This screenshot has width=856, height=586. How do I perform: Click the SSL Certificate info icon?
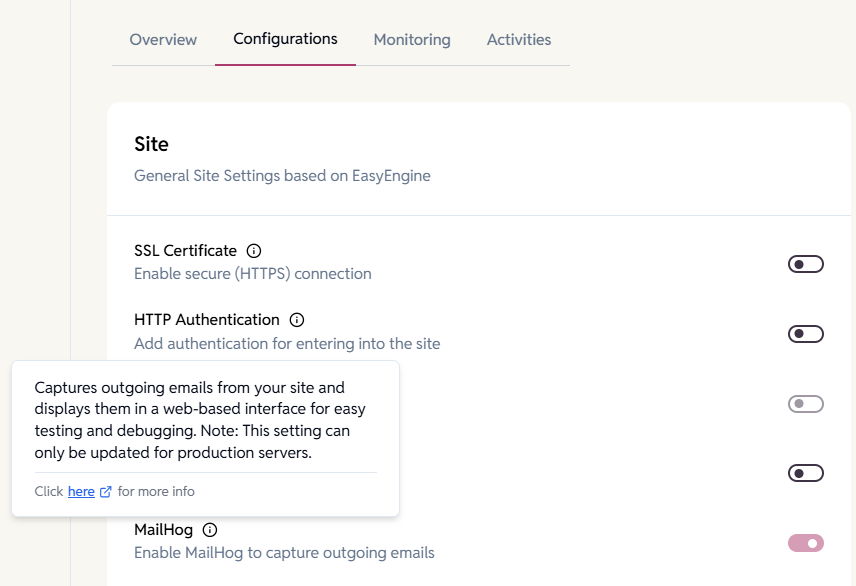(254, 251)
